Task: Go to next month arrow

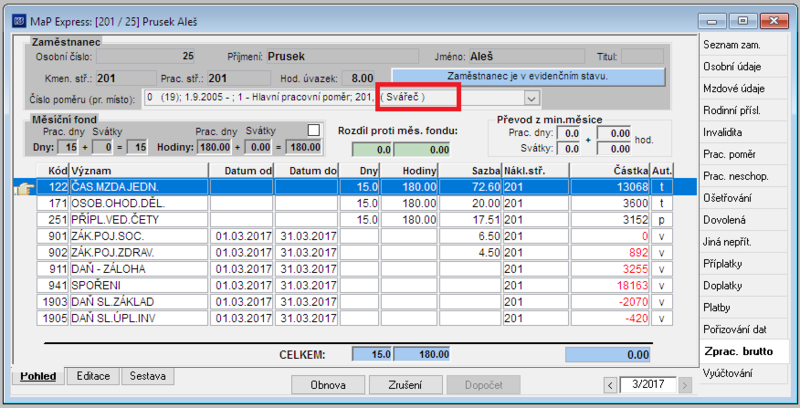Action: coord(685,385)
